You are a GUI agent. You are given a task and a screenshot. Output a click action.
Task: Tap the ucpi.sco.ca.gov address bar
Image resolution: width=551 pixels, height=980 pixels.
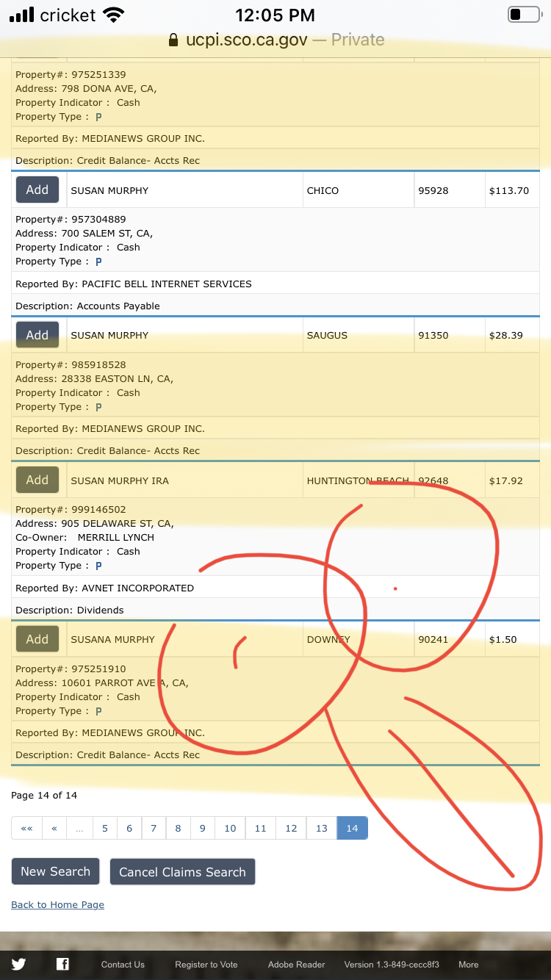click(x=275, y=40)
